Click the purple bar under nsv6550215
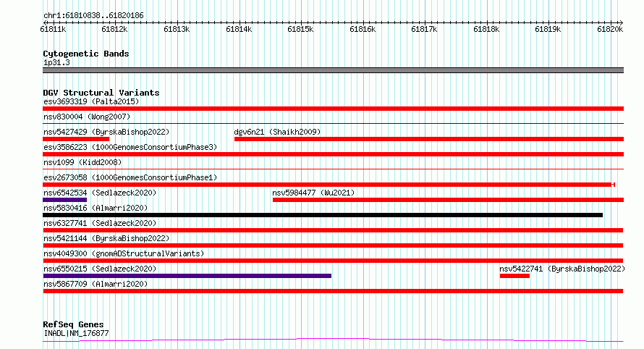Screen dimensions: 644x349 tap(187, 276)
